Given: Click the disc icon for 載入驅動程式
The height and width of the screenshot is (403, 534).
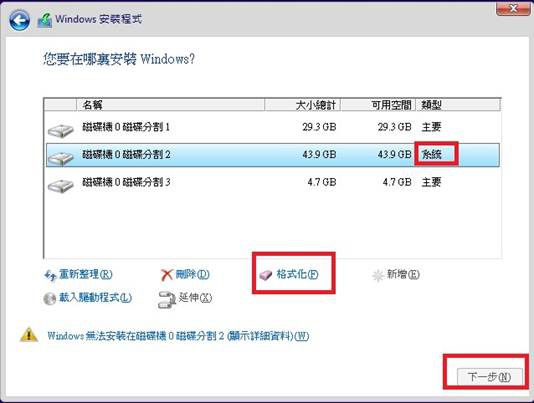Looking at the screenshot, I should pos(50,299).
